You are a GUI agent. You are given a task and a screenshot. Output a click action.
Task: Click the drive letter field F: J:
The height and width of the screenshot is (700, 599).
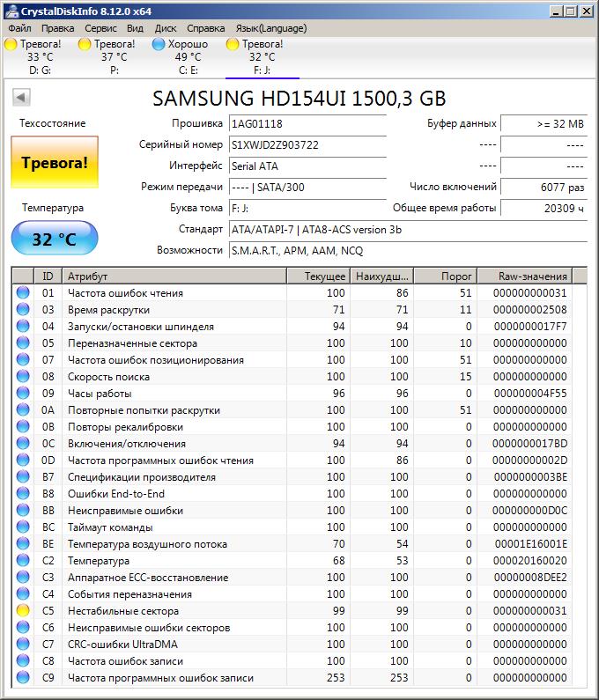point(307,209)
